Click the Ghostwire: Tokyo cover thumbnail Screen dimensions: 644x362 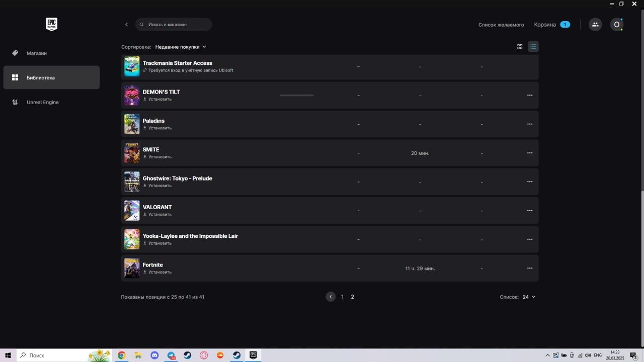(132, 182)
